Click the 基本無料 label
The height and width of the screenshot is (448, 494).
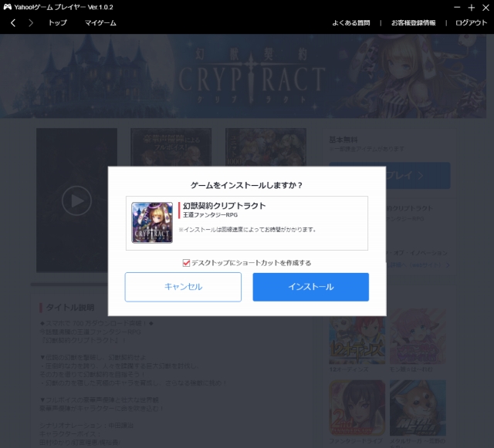343,140
